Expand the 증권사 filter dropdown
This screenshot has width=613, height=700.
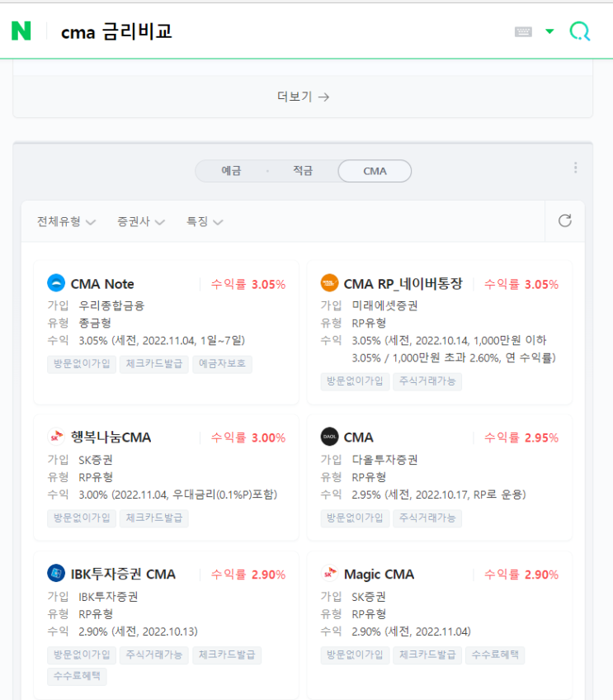[x=140, y=221]
